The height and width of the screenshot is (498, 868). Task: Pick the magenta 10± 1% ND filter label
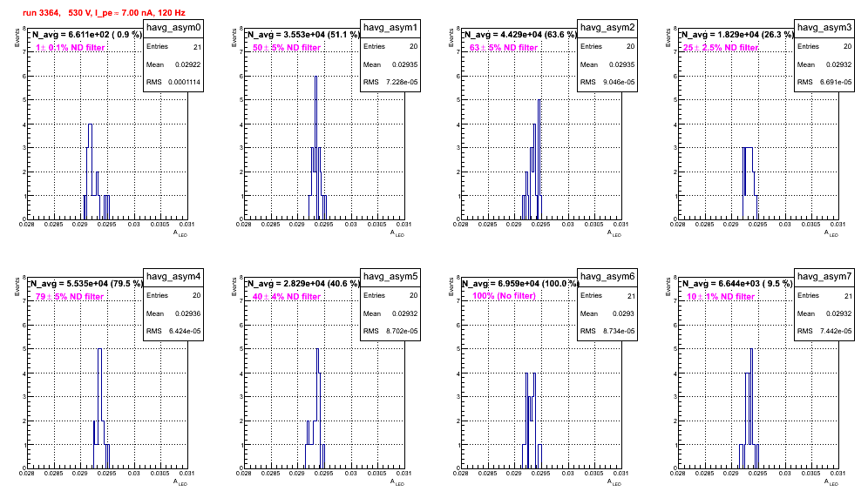[721, 297]
